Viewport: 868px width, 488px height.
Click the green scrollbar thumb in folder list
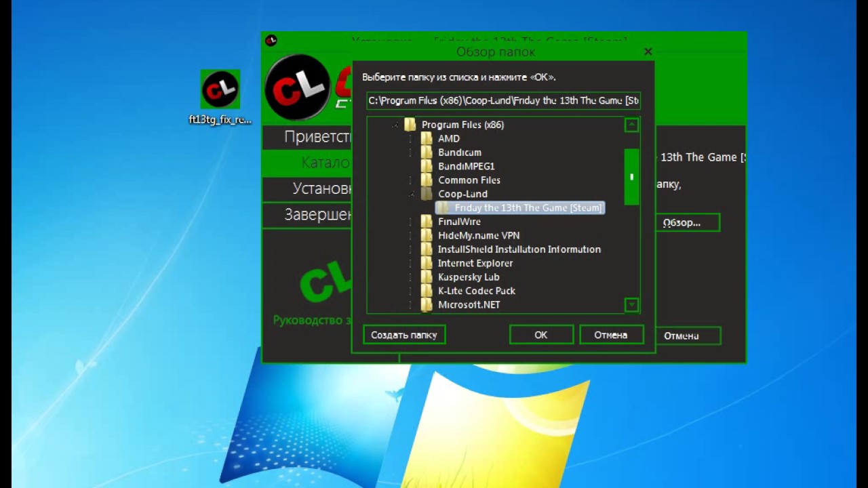point(631,177)
